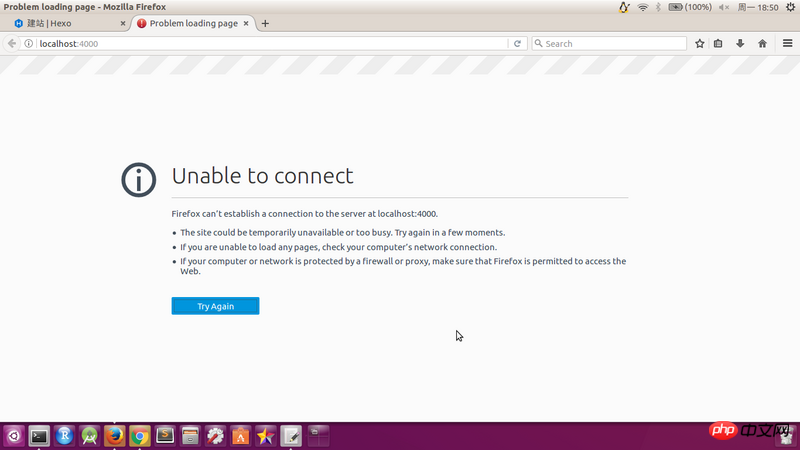The image size is (800, 450).
Task: Click the bullet about temporarily unavailable site
Action: [342, 233]
